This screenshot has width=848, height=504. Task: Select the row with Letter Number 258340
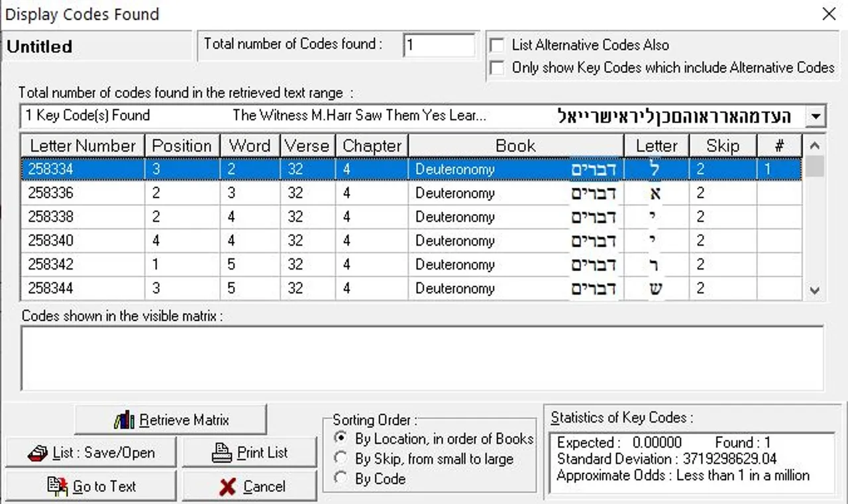pyautogui.click(x=411, y=240)
